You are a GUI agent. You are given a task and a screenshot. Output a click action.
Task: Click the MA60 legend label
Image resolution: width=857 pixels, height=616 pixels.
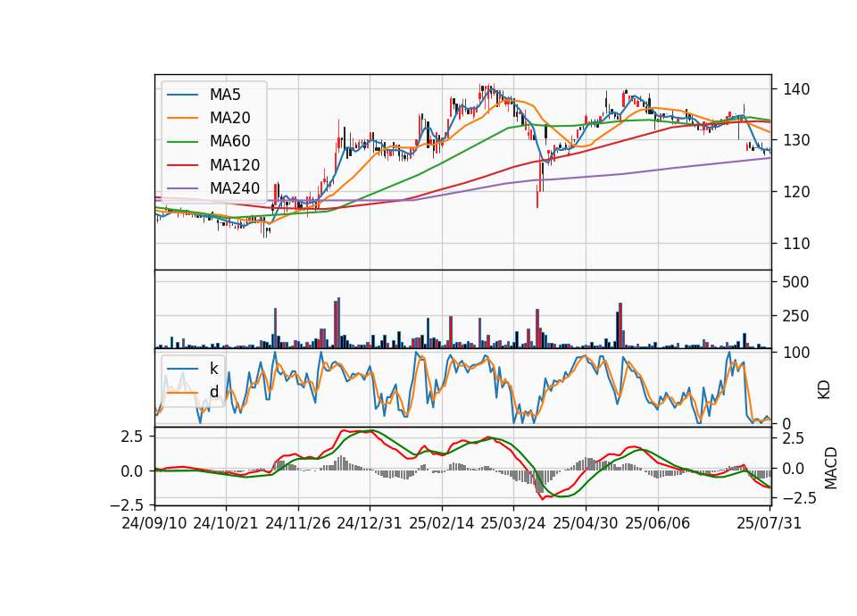pyautogui.click(x=230, y=141)
